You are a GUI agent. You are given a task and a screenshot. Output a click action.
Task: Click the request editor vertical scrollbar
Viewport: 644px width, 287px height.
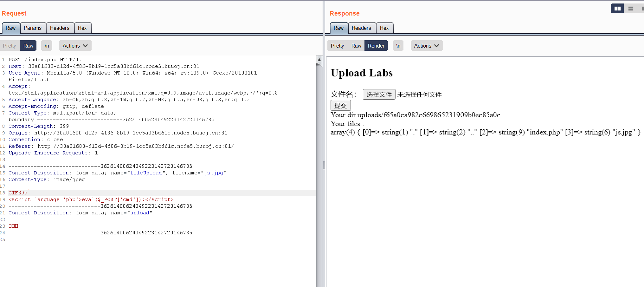(319, 171)
